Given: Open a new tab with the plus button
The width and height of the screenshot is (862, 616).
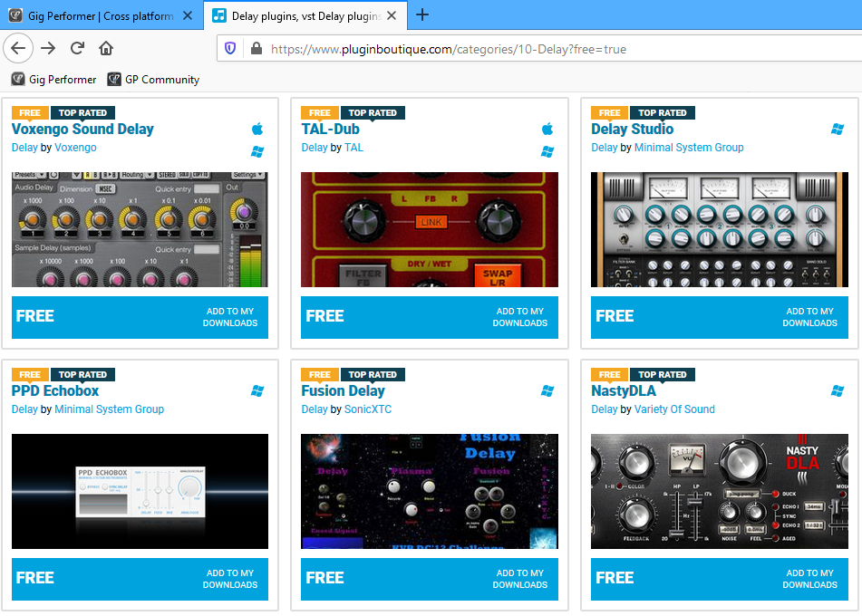Looking at the screenshot, I should (422, 14).
